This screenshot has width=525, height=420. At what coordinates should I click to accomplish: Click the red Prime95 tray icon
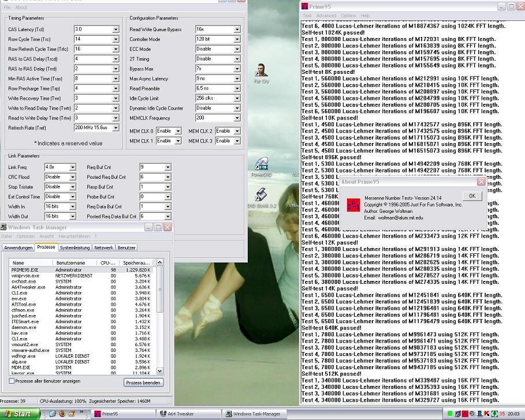click(465, 414)
